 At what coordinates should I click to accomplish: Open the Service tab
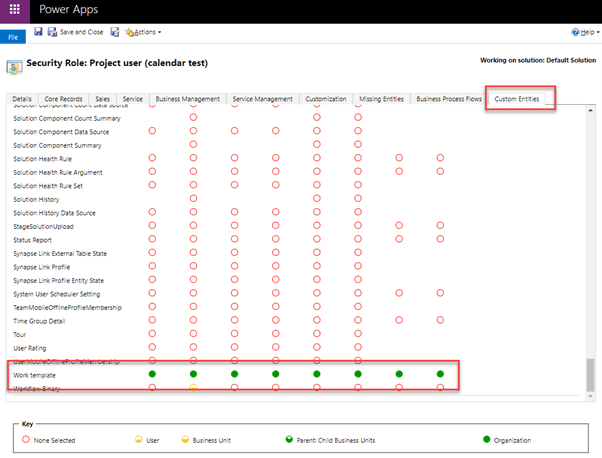pyautogui.click(x=132, y=99)
